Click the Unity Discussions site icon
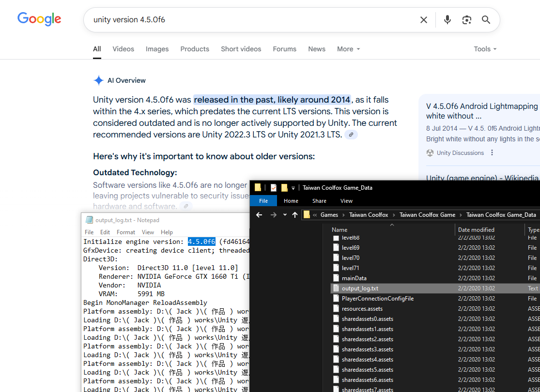 pyautogui.click(x=430, y=153)
